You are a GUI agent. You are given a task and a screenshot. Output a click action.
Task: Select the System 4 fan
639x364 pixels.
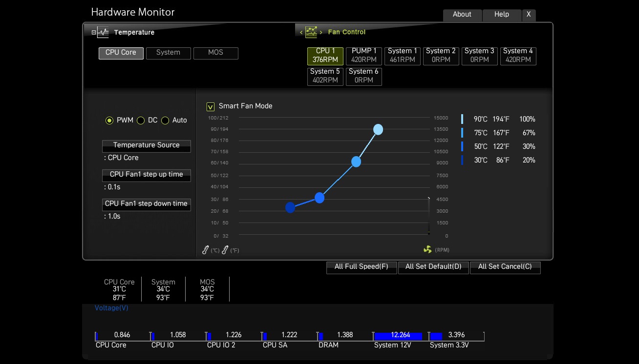518,56
